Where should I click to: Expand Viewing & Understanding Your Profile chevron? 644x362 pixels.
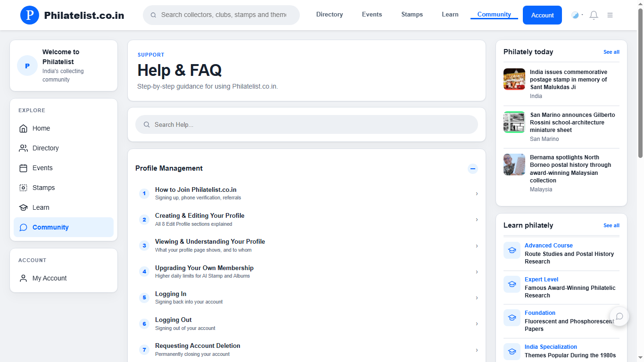[x=477, y=246]
